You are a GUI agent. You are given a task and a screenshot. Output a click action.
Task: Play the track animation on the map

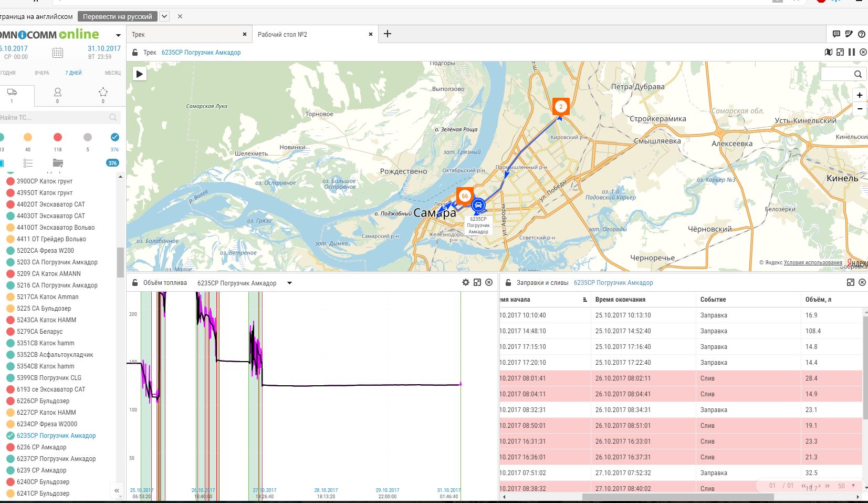point(139,74)
